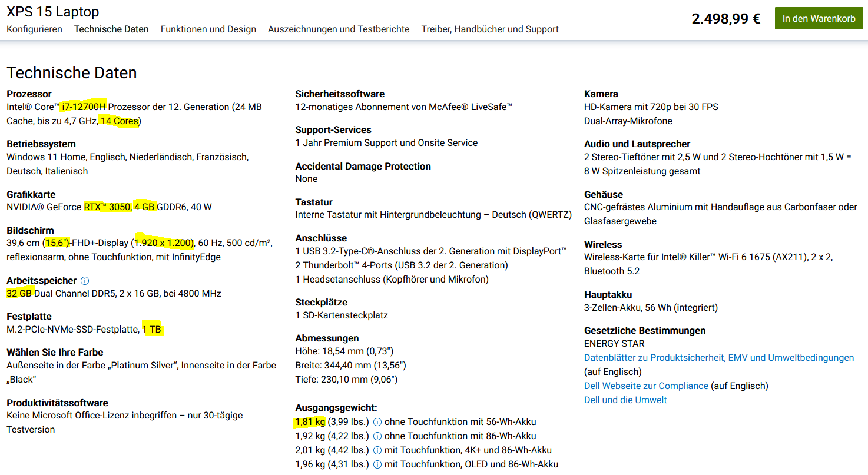Click the In den Warenkorb button
Image resolution: width=868 pixels, height=475 pixels.
[x=819, y=19]
